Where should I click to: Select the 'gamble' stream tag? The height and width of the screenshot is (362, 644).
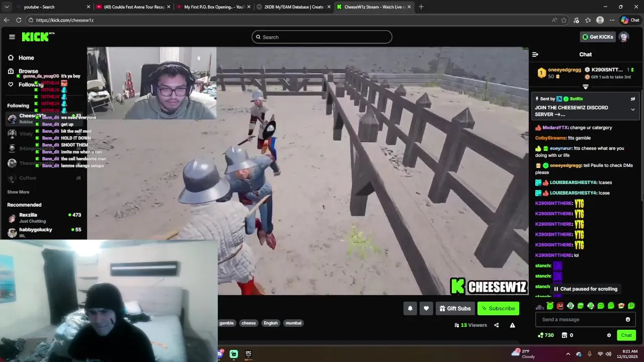coord(226,323)
